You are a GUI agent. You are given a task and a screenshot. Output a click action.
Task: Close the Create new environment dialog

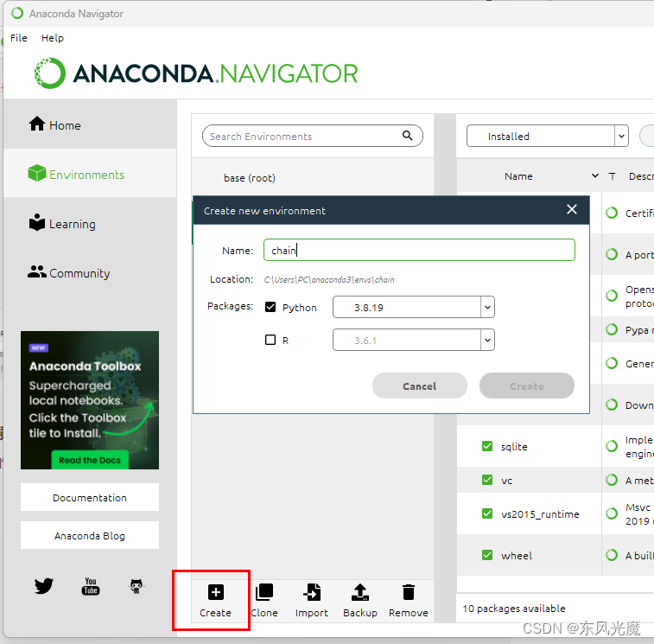[572, 209]
